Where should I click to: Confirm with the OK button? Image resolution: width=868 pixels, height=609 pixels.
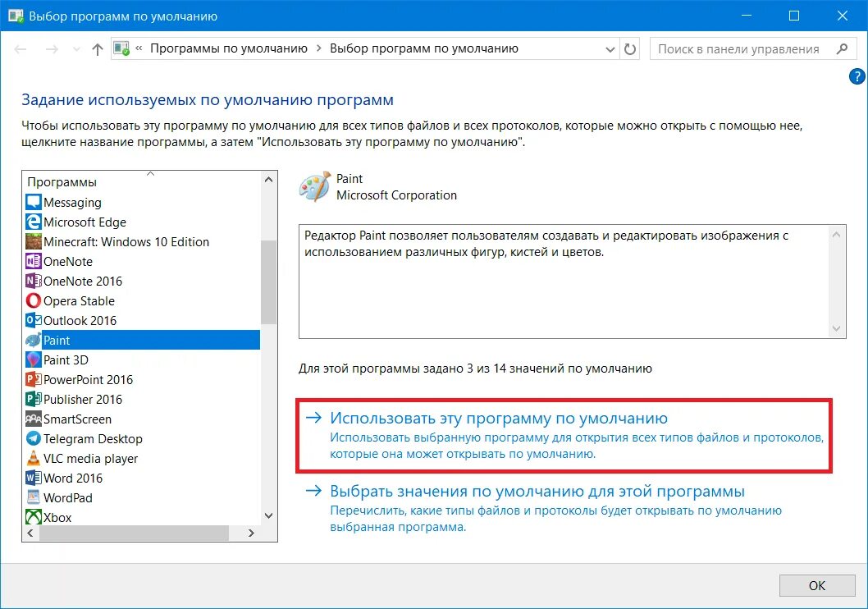(x=817, y=585)
